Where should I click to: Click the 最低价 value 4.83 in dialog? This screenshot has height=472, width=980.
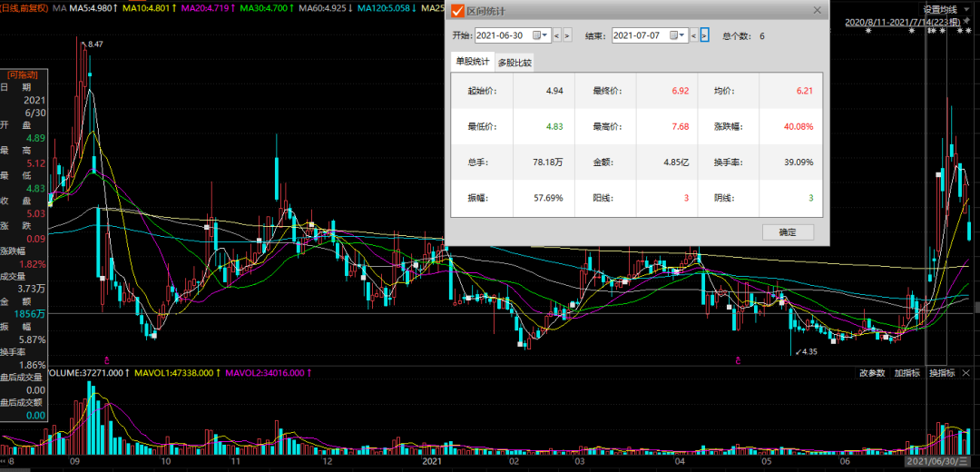(x=554, y=126)
